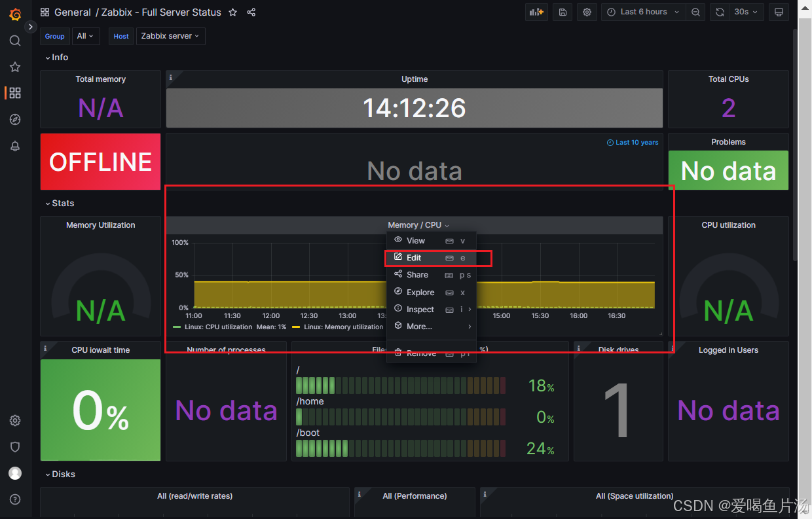Share dashboard using the share icon
This screenshot has height=519, width=812.
point(251,12)
